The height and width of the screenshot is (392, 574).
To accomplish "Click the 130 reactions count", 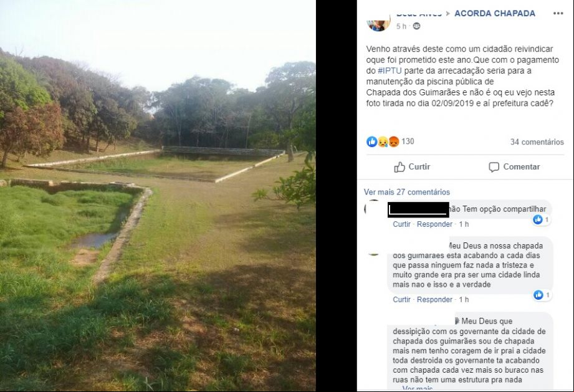I will point(408,141).
